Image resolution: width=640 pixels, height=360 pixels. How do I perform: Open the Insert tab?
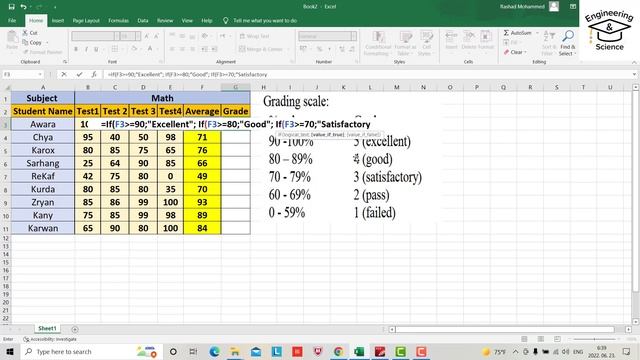pyautogui.click(x=58, y=20)
